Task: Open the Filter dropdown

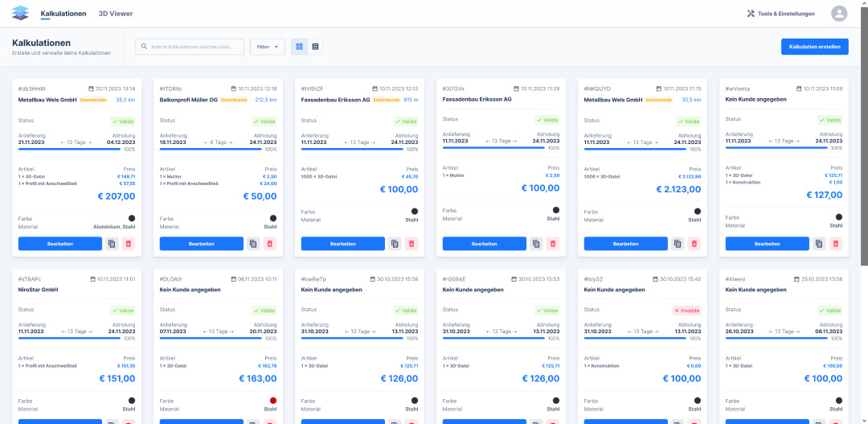Action: click(x=268, y=47)
